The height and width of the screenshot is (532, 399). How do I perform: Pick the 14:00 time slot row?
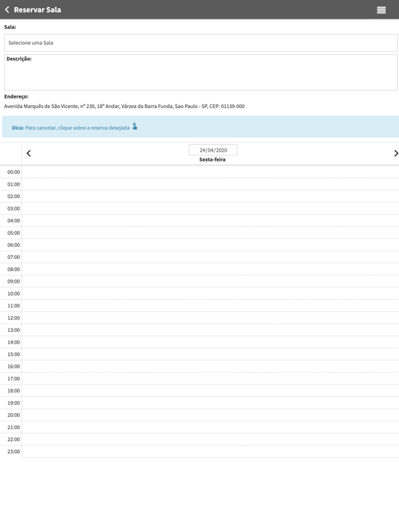tap(211, 342)
